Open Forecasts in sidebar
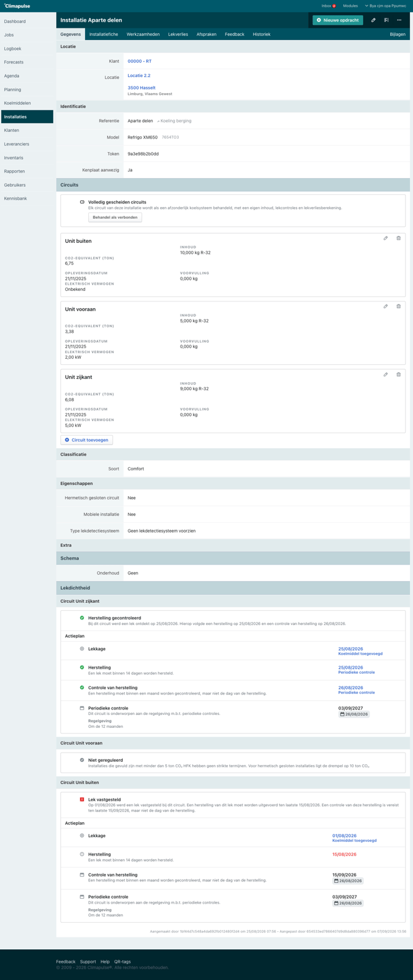This screenshot has width=413, height=980. click(x=27, y=62)
